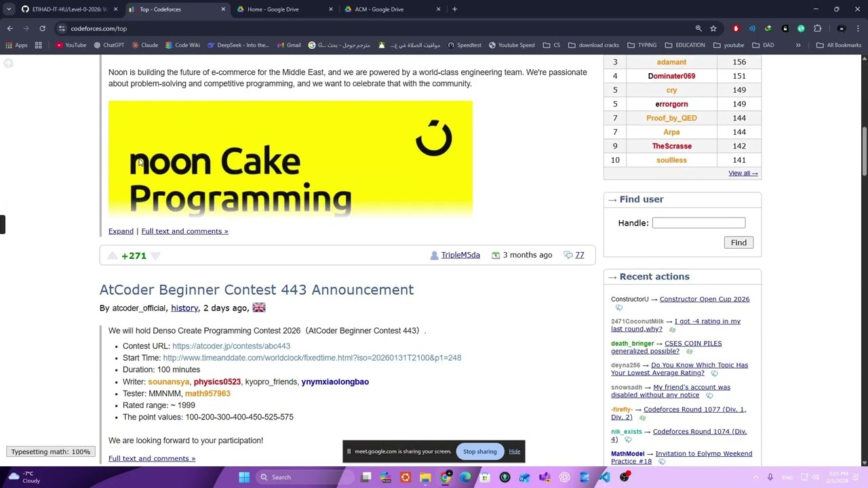Viewport: 868px width, 488px height.
Task: Downvote the noon Cake Programming post
Action: coord(155,256)
